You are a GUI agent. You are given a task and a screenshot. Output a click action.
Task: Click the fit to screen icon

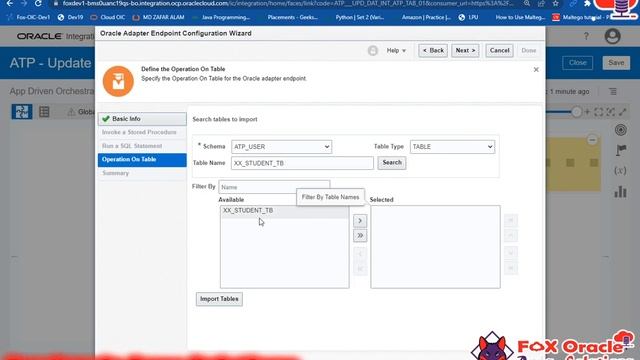599,112
